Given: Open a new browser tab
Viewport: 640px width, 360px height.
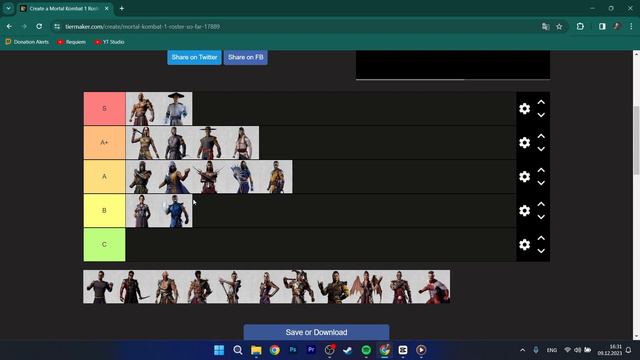Looking at the screenshot, I should 122,9.
